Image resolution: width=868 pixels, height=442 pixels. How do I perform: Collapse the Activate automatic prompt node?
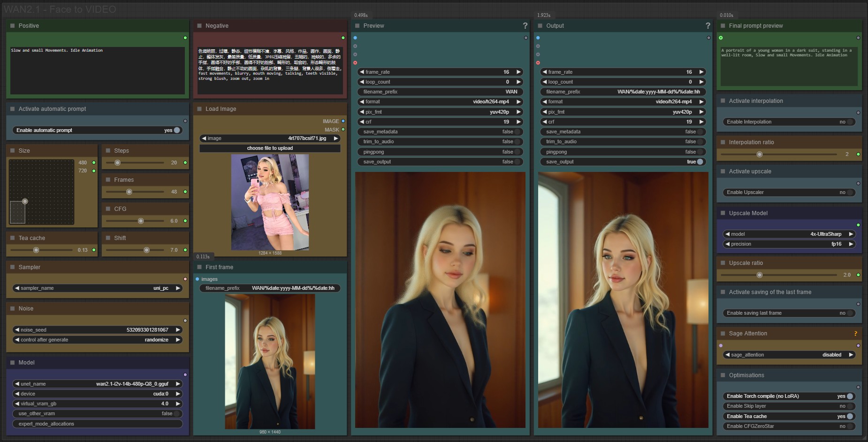pos(13,109)
